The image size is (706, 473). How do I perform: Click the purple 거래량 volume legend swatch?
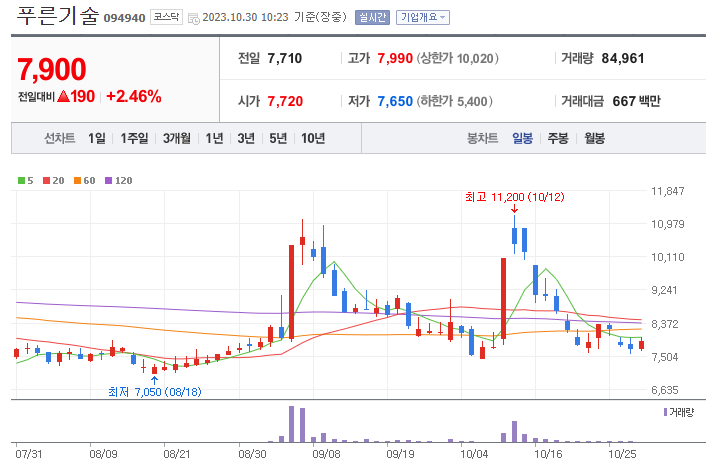coord(665,412)
